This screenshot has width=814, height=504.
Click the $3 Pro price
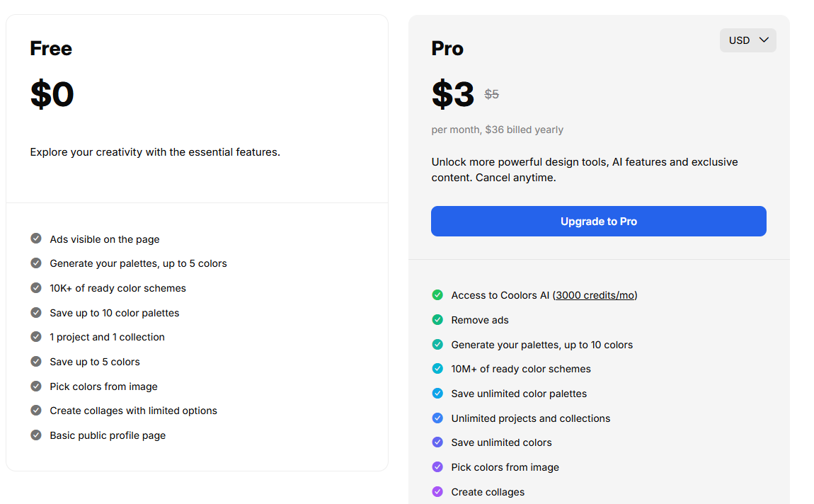453,94
